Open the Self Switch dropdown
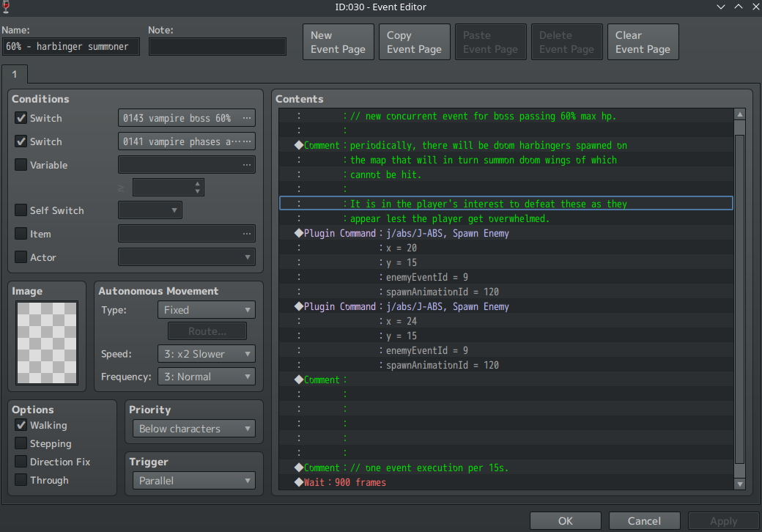Viewport: 762px width, 532px height. point(150,210)
